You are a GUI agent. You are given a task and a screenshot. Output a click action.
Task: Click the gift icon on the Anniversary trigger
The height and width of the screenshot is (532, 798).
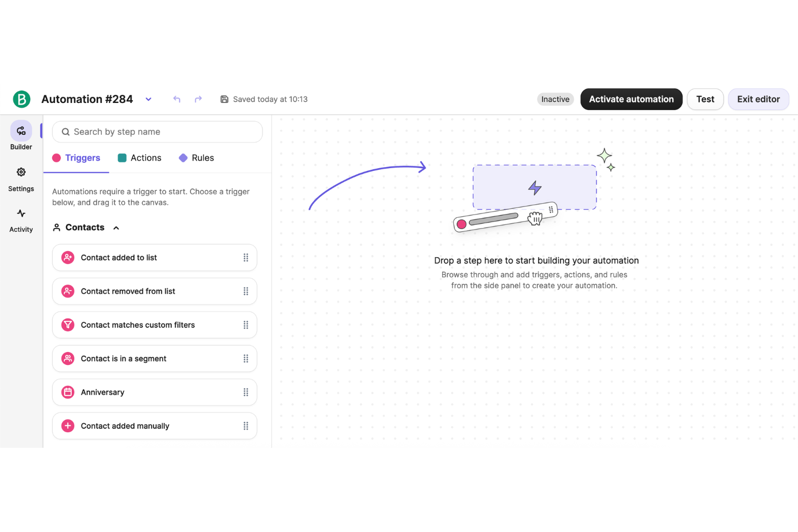[67, 392]
